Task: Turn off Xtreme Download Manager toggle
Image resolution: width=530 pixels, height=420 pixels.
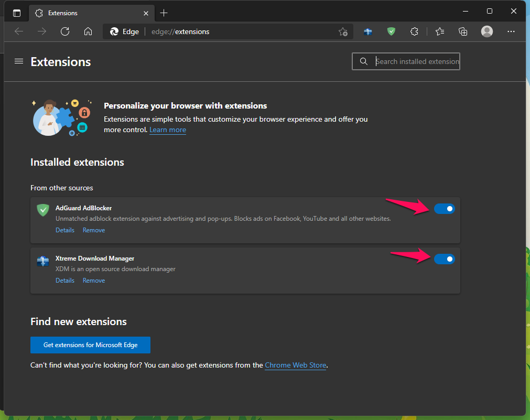Action: (x=444, y=259)
